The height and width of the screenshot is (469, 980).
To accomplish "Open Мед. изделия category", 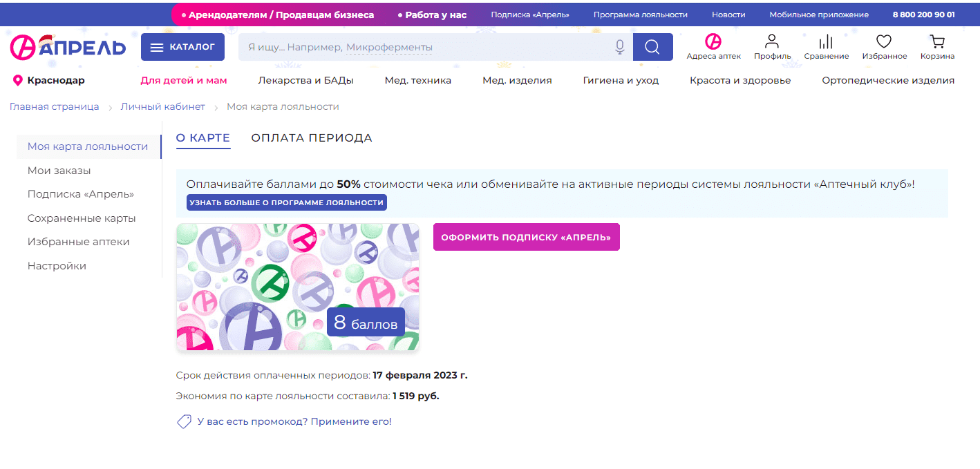I will (x=517, y=80).
